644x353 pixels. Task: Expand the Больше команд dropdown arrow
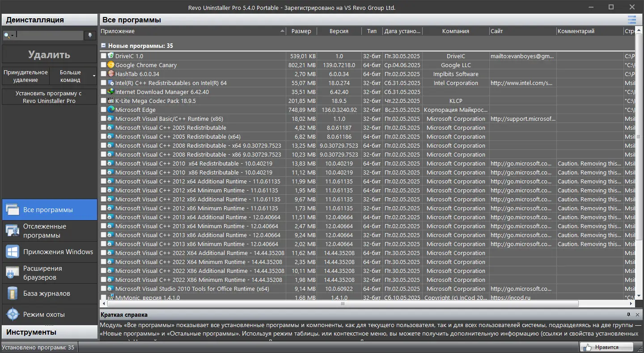(94, 76)
